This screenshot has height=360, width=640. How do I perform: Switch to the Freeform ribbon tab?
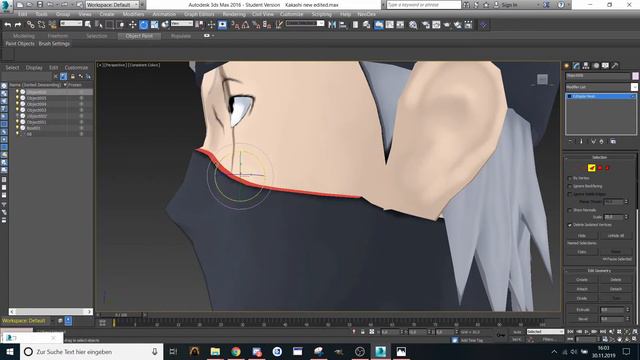tap(58, 36)
